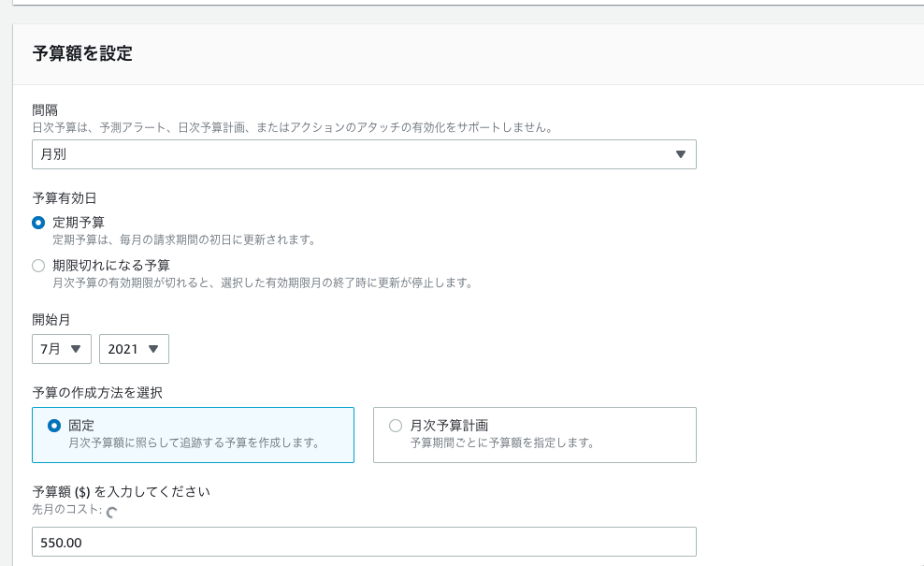
Task: Click the 定期予算 label text
Action: (79, 223)
